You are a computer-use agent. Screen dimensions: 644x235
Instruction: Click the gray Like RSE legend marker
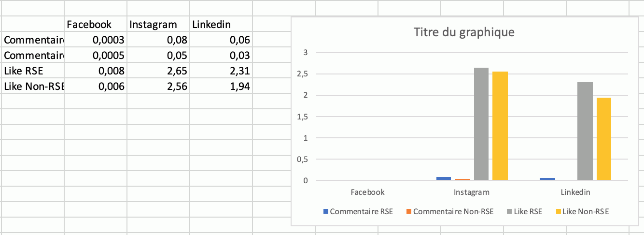click(x=509, y=211)
